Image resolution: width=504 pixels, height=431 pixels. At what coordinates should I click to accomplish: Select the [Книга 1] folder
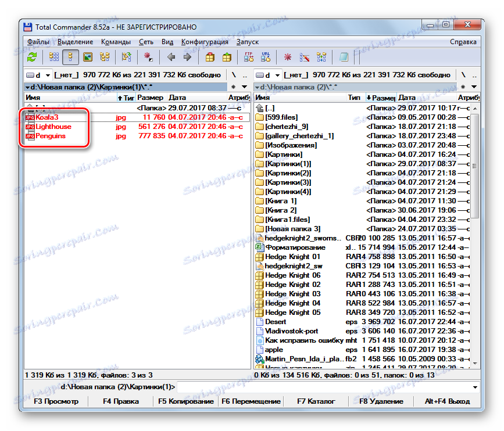pos(362,201)
